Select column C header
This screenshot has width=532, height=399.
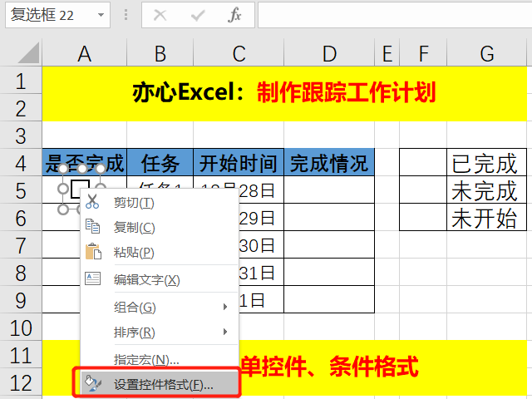(239, 53)
